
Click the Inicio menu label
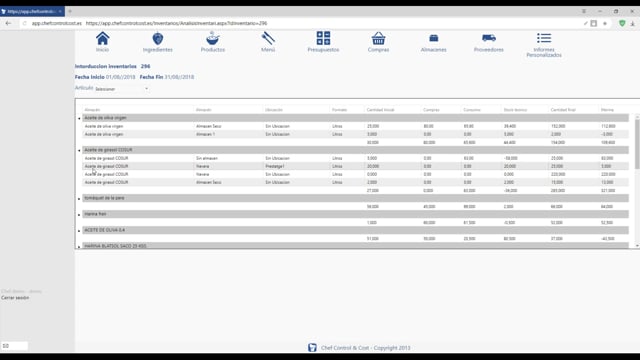[102, 49]
